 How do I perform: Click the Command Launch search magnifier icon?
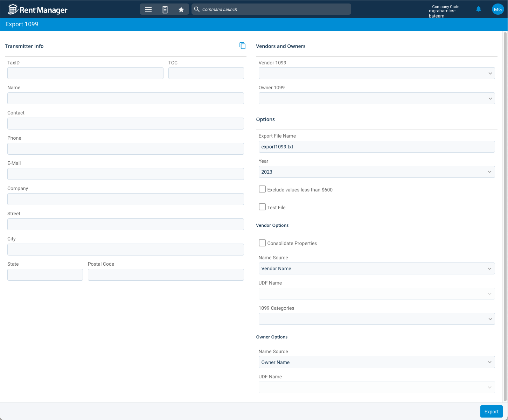[x=197, y=9]
